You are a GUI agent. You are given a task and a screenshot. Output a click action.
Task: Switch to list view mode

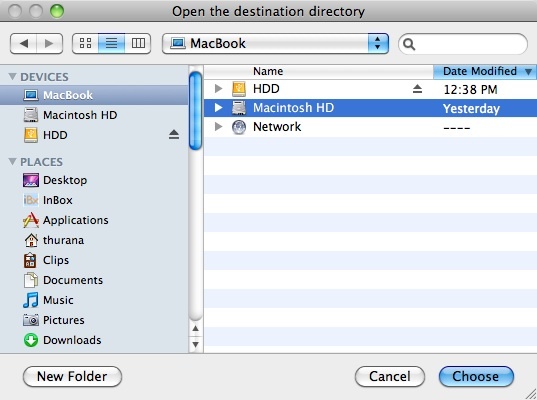tap(111, 43)
